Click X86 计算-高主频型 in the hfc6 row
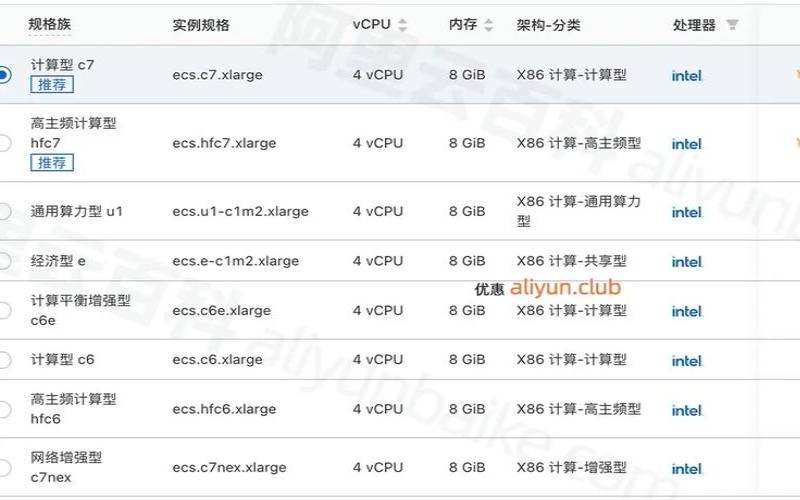The image size is (800, 500). click(x=579, y=409)
